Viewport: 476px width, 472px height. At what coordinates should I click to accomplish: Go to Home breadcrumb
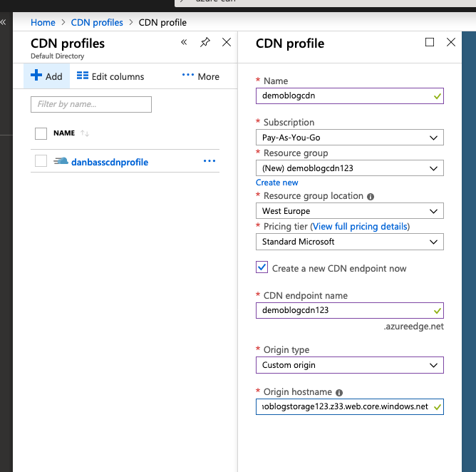[43, 23]
